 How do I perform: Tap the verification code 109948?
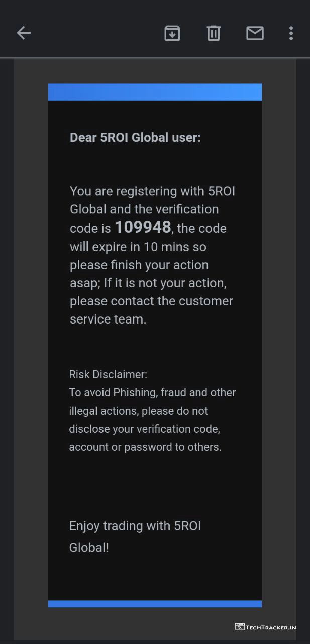click(143, 227)
